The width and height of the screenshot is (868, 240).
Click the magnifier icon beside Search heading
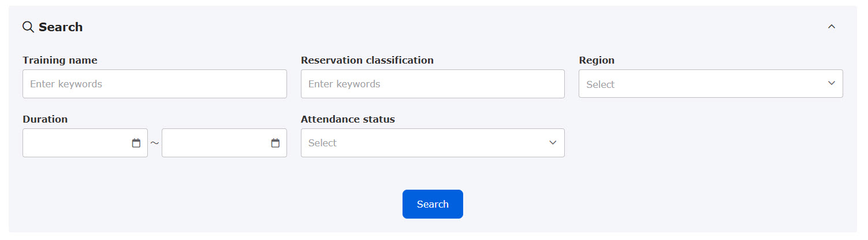(28, 27)
